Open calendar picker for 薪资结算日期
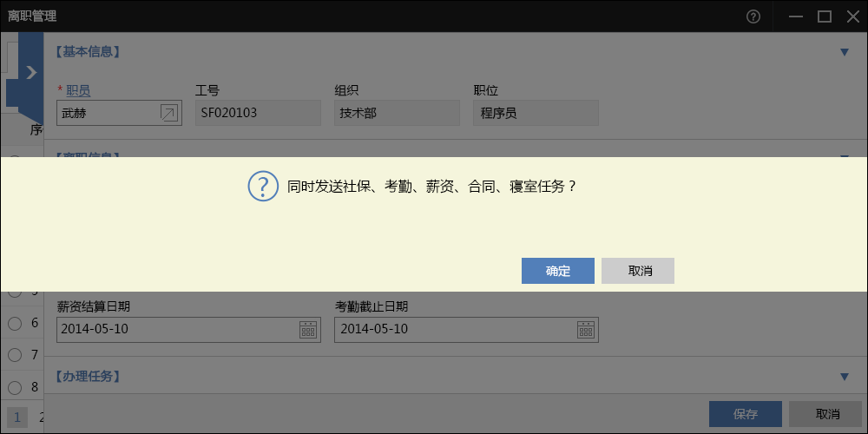The width and height of the screenshot is (868, 434). pos(308,329)
